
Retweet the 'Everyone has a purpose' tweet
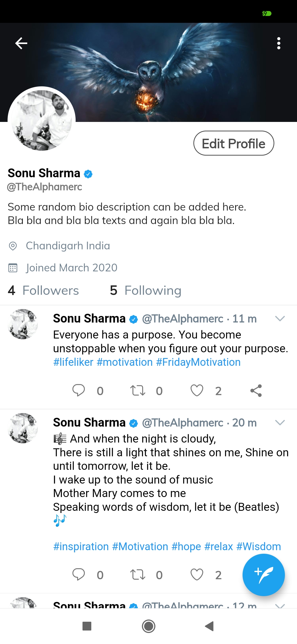pos(137,390)
